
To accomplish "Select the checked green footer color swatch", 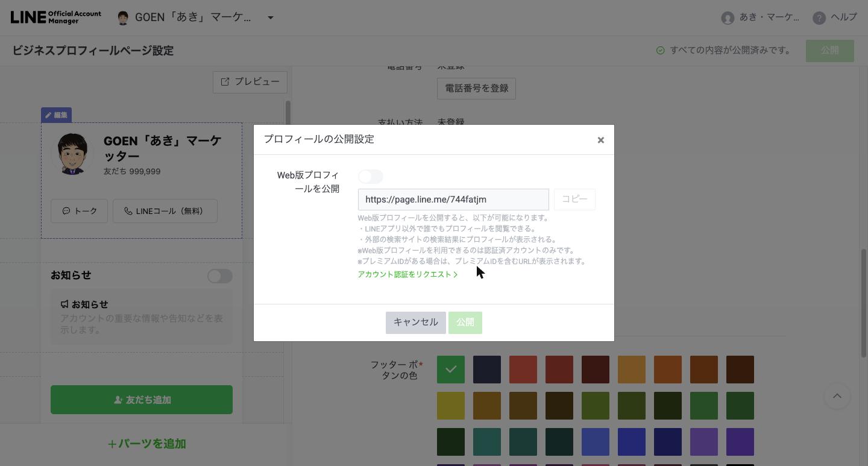I will pos(451,370).
